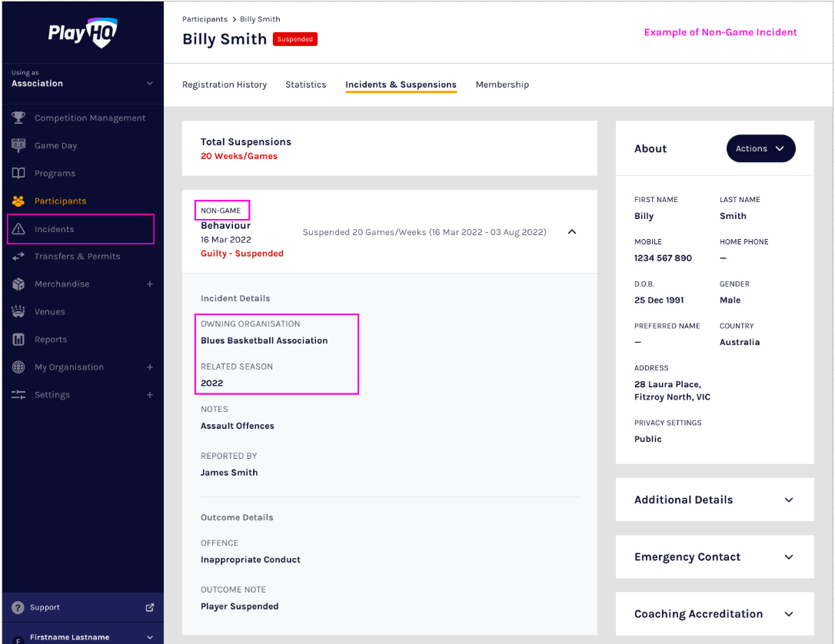
Task: Click the My Organisation globe icon
Action: coord(17,367)
